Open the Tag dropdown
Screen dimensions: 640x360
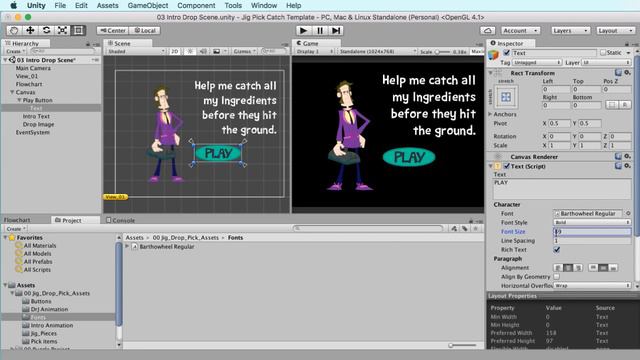coord(537,62)
